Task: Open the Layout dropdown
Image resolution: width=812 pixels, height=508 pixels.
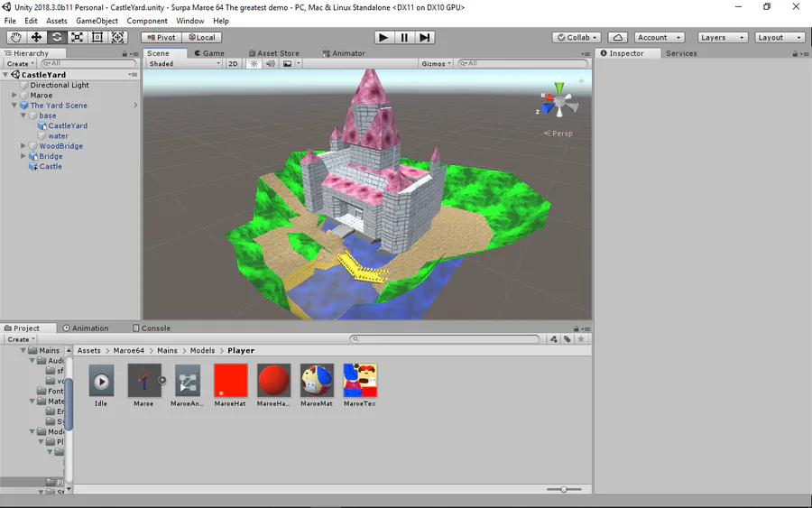Action: pyautogui.click(x=780, y=37)
